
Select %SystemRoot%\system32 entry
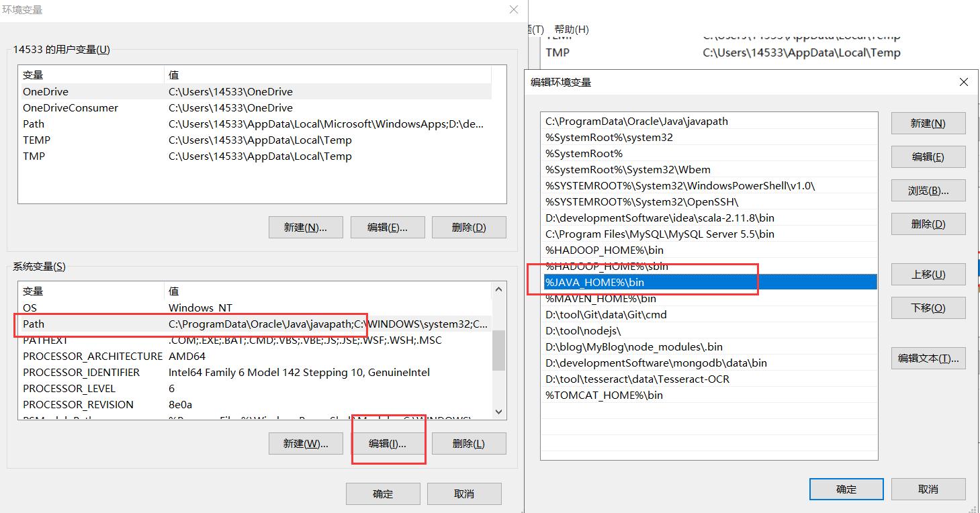click(x=709, y=138)
